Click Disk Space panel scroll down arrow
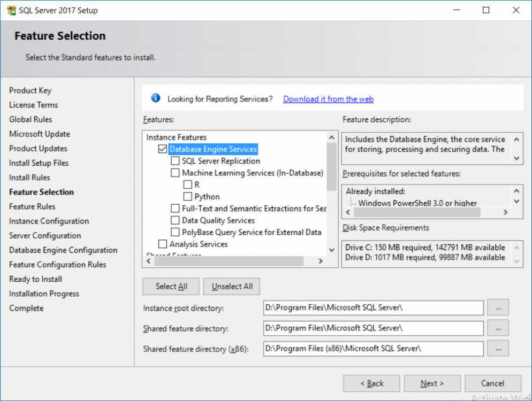532x401 pixels. tap(516, 261)
